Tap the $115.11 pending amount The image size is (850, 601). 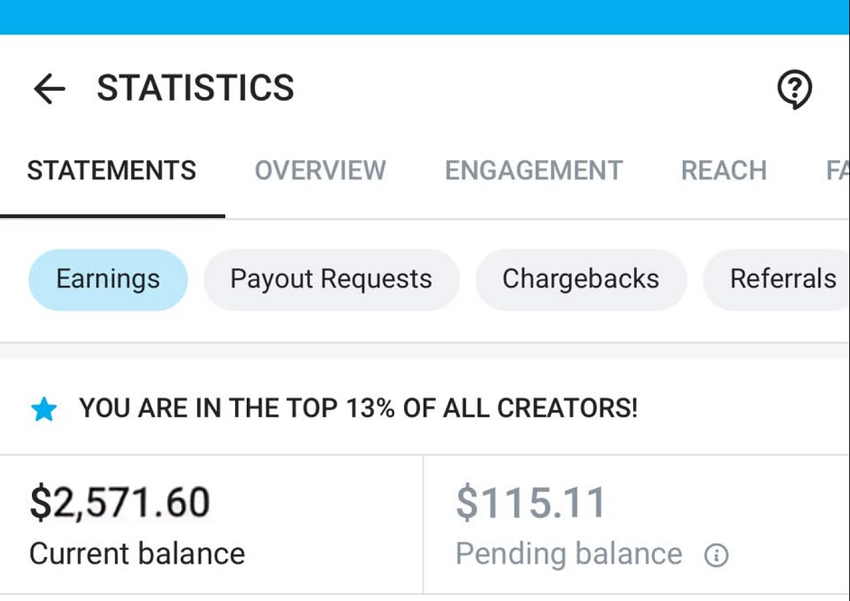pos(531,503)
